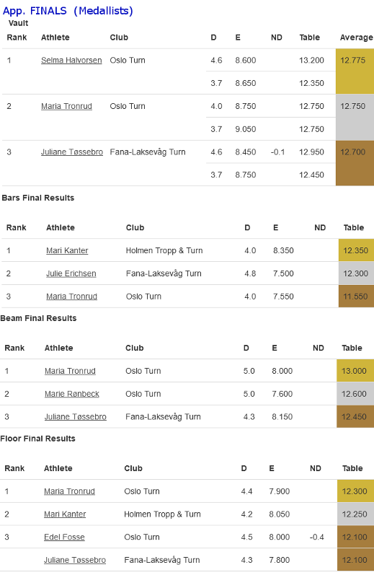The height and width of the screenshot is (588, 374).
Task: Open Juliane Tøssebro link in Vault results
Action: (72, 152)
